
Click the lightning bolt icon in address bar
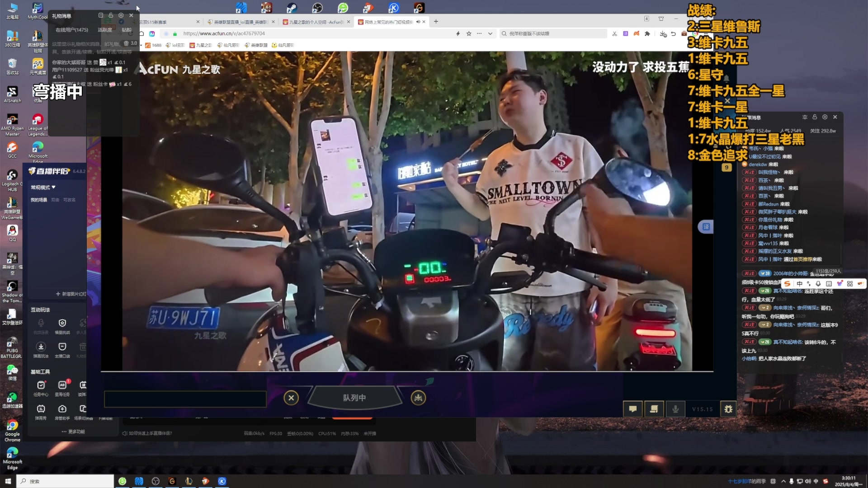458,33
